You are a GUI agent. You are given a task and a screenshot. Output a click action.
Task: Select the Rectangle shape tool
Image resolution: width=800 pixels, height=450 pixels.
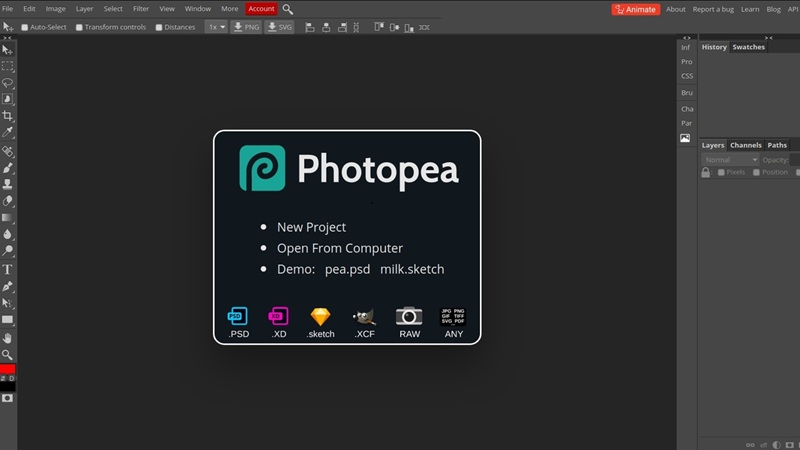click(x=7, y=320)
